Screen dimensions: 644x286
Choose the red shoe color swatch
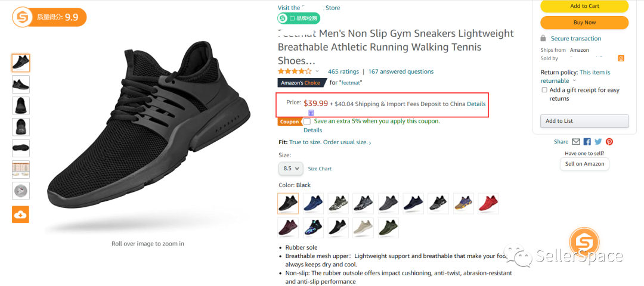(488, 204)
